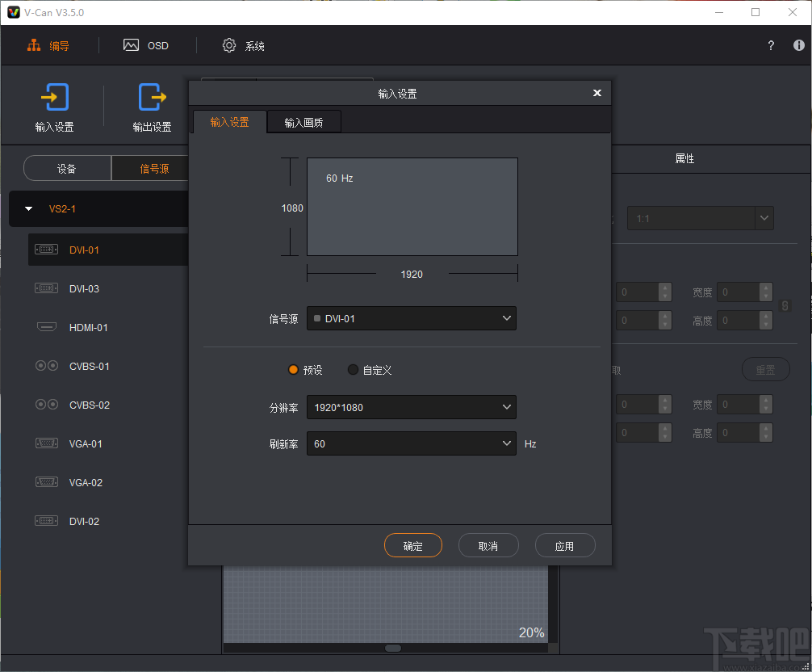Click the 重置 reset button
The width and height of the screenshot is (812, 672).
click(765, 369)
